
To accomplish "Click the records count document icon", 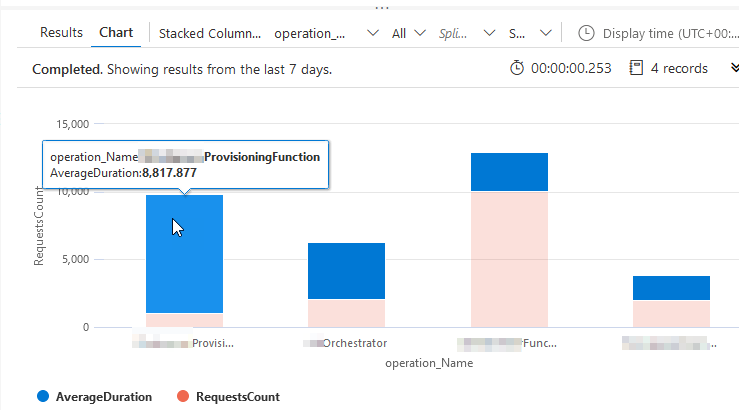I will click(635, 68).
